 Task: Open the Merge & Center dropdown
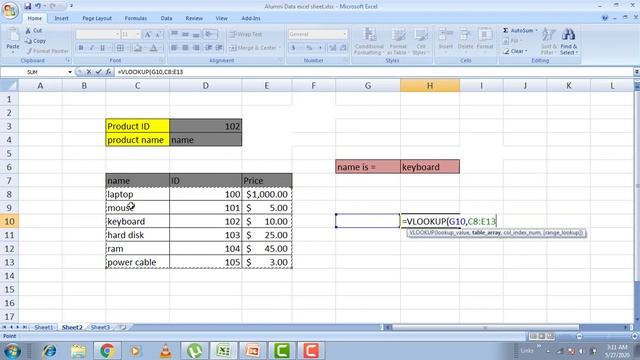point(280,48)
